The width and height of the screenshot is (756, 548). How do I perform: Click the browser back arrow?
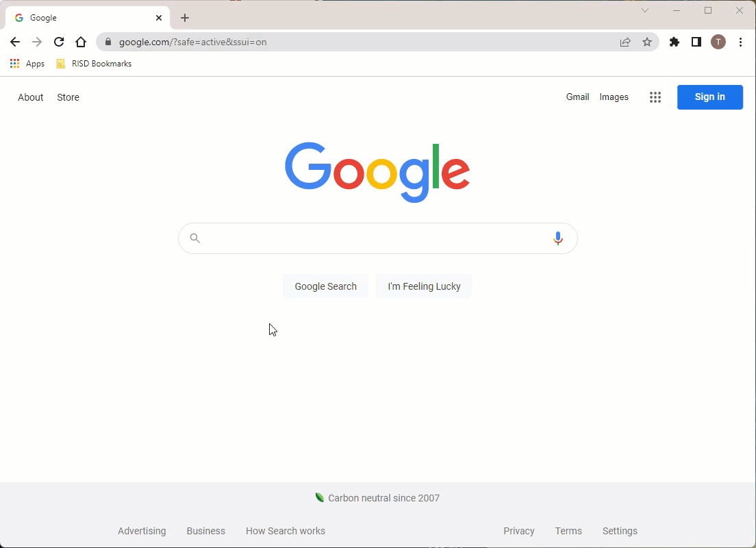point(15,42)
